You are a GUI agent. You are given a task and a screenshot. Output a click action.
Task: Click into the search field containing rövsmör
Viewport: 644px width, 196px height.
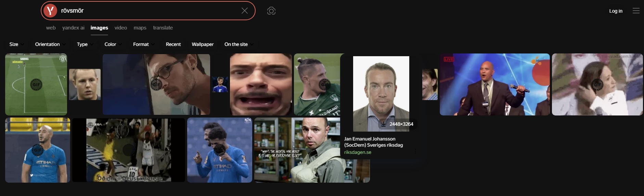tap(149, 11)
